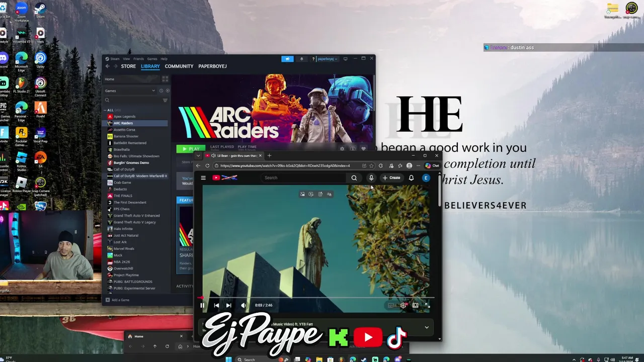
Task: Go forward in Steam navigation
Action: click(x=115, y=66)
